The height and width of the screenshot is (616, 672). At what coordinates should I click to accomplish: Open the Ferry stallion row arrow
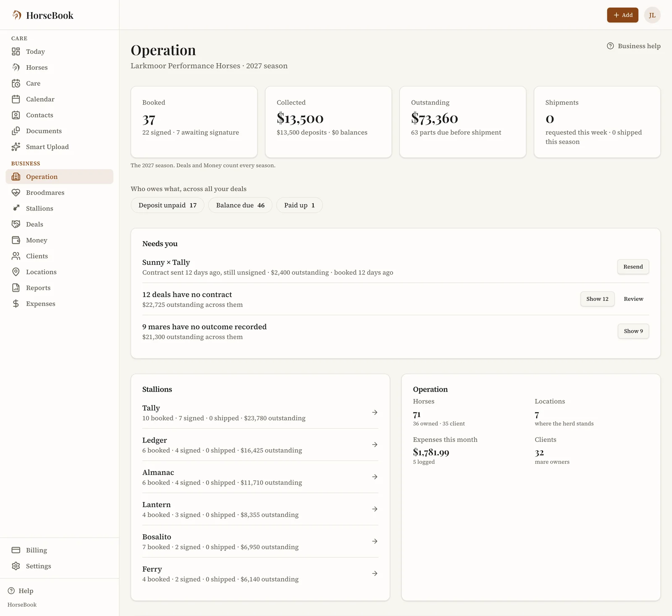(375, 574)
